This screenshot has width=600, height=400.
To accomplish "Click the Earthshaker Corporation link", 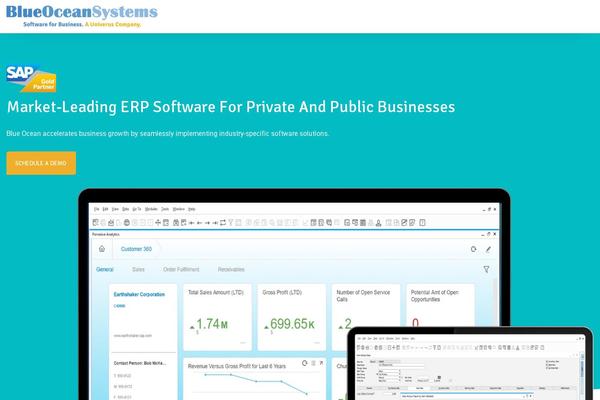I will pos(139,294).
